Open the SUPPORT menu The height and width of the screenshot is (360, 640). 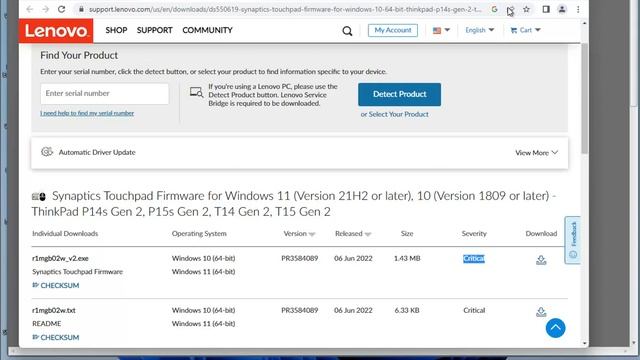[154, 30]
